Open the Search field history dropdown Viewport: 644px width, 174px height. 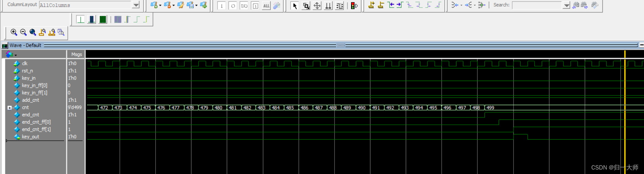click(x=566, y=5)
